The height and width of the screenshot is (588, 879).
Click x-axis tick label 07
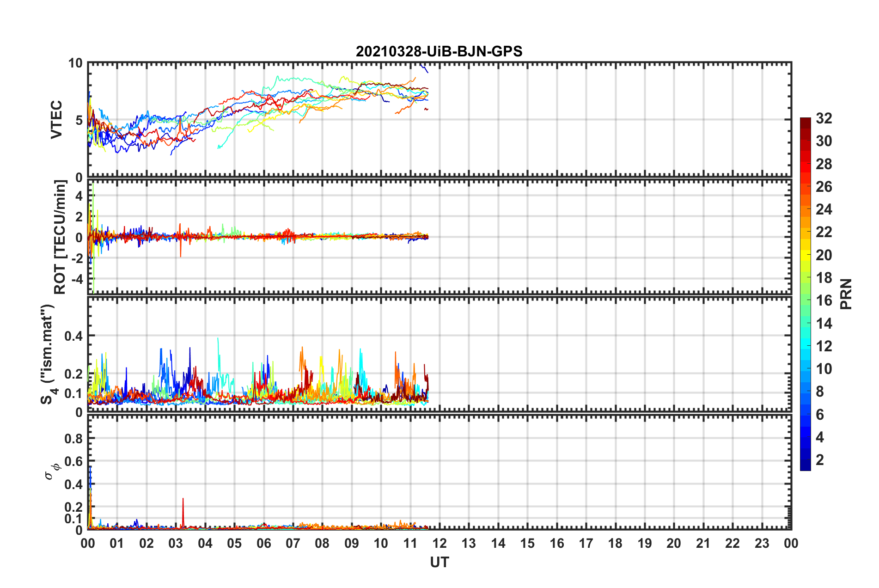pyautogui.click(x=293, y=543)
